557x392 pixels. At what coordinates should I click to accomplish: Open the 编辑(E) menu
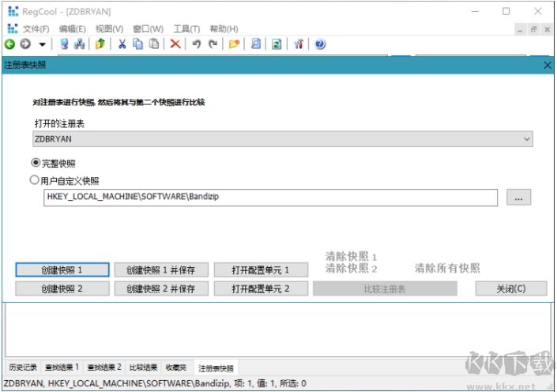tap(73, 28)
